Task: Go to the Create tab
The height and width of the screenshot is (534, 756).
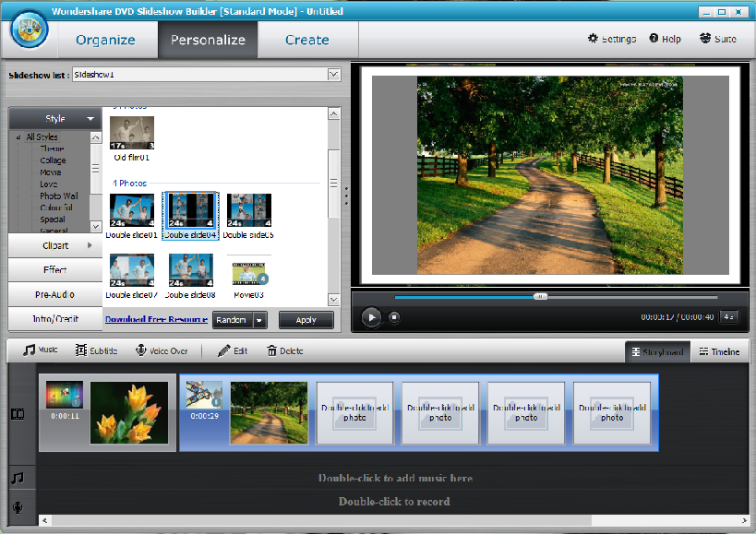Action: click(307, 40)
